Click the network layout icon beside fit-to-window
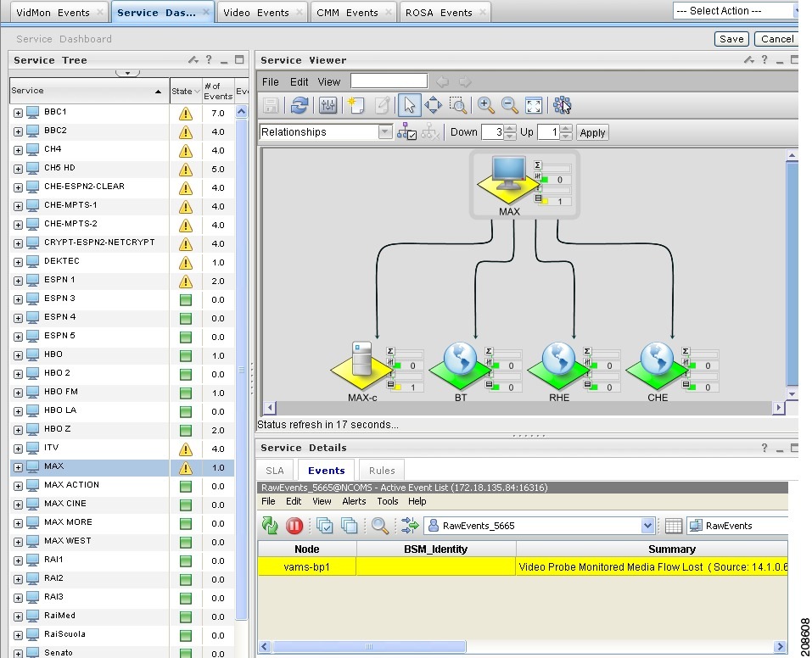 (563, 105)
